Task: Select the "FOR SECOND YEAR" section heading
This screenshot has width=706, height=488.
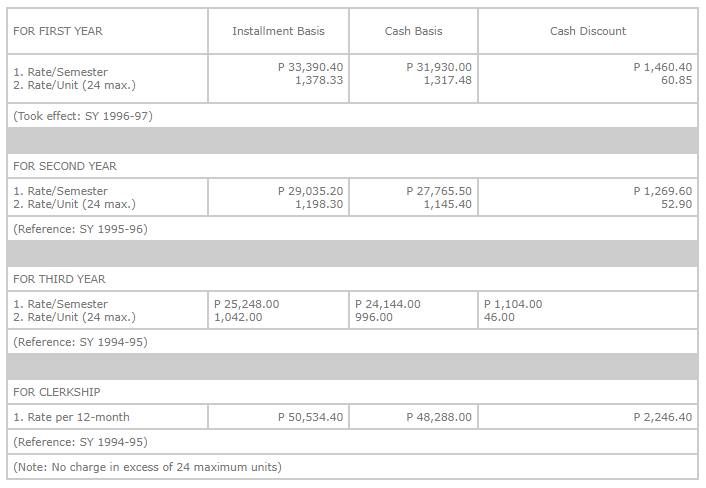Action: click(x=65, y=166)
